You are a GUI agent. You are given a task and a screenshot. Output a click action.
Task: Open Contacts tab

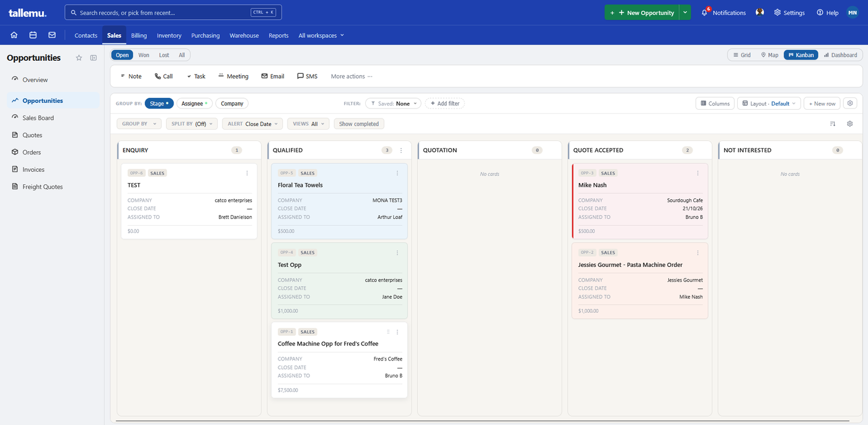click(86, 35)
